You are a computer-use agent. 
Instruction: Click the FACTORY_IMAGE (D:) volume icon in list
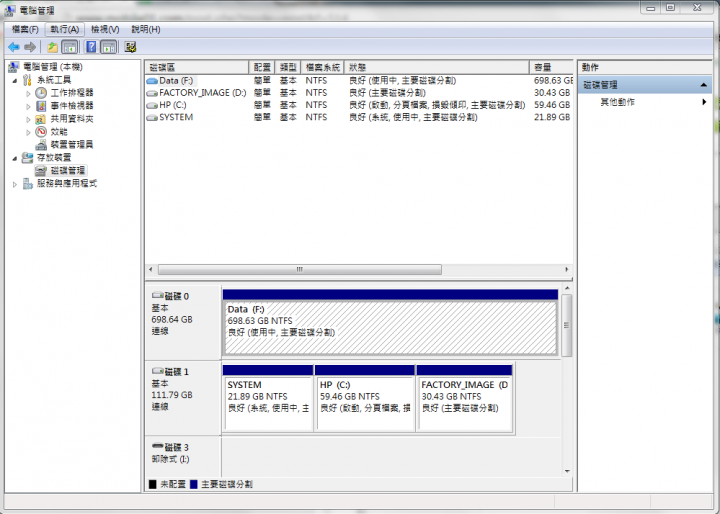click(152, 93)
